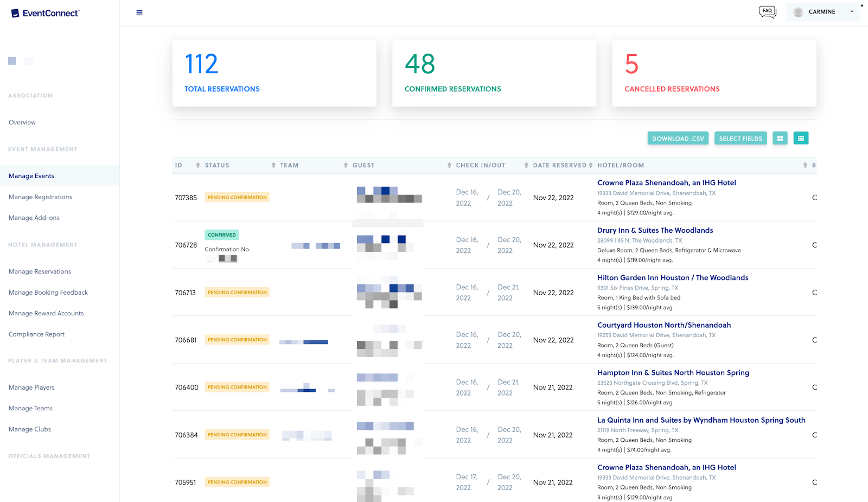Sort by HOTEL/ROOM column arrows
Screen dimensions: 868x502
(805, 165)
